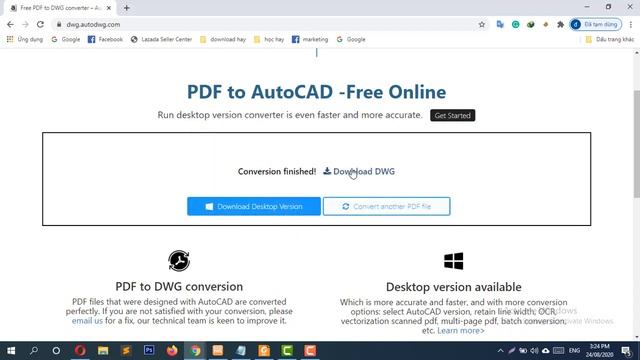Screen dimensions: 640x360
Task: Show hidden system tray icons chevron
Action: pos(500,351)
